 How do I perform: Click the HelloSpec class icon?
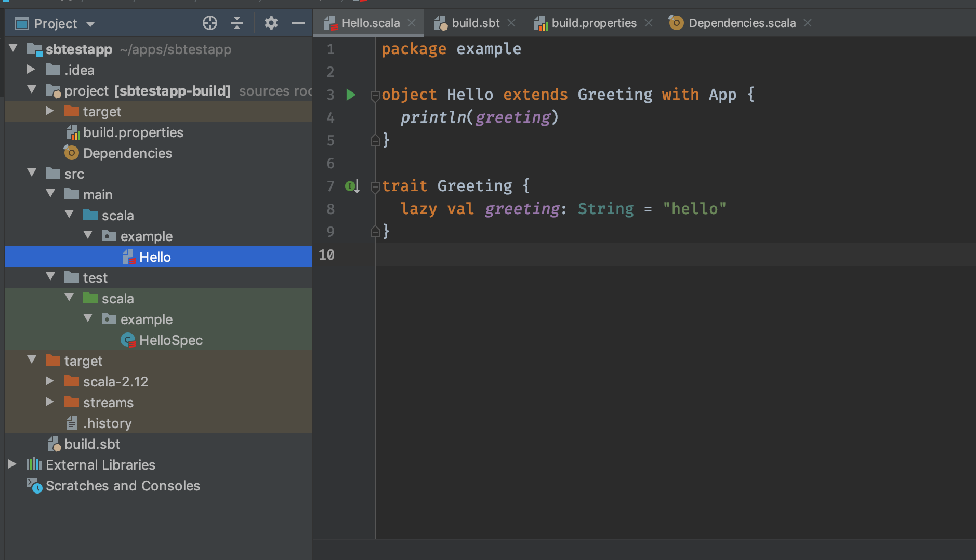click(x=128, y=340)
